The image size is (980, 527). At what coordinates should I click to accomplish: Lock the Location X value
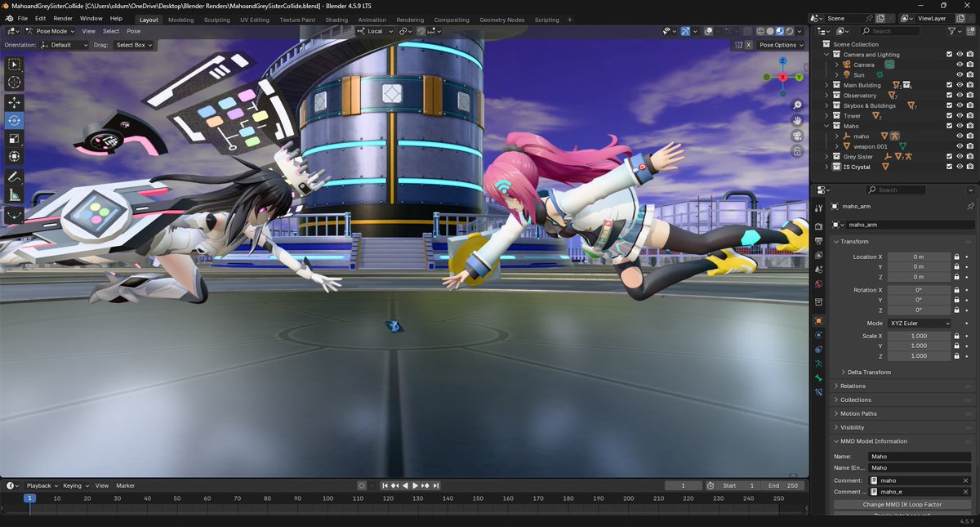coord(956,257)
